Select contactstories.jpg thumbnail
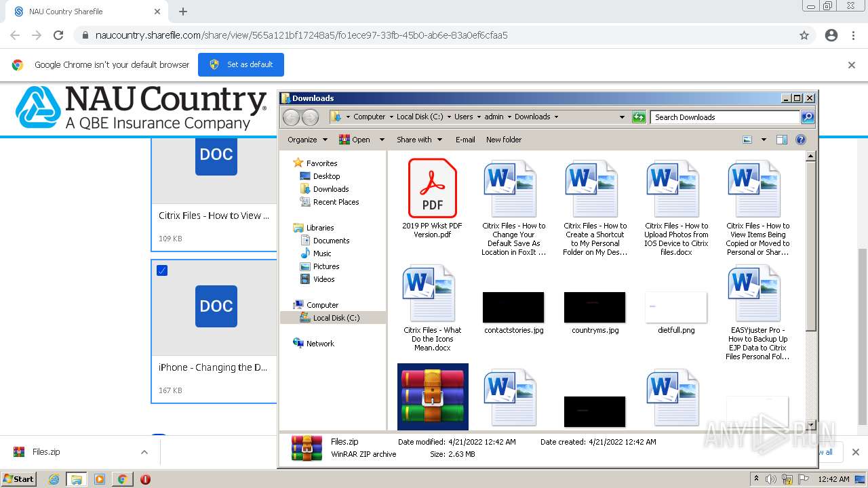The width and height of the screenshot is (868, 488). (513, 307)
